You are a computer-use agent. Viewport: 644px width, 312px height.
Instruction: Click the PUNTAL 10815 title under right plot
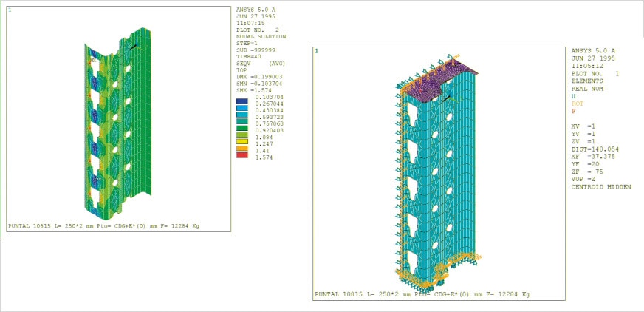421,294
